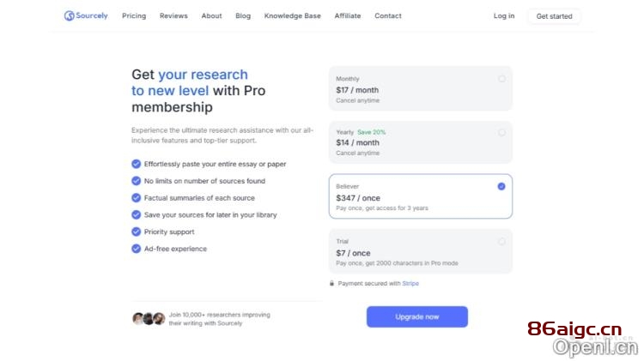Select the Believer $347 once radio button

pos(501,186)
